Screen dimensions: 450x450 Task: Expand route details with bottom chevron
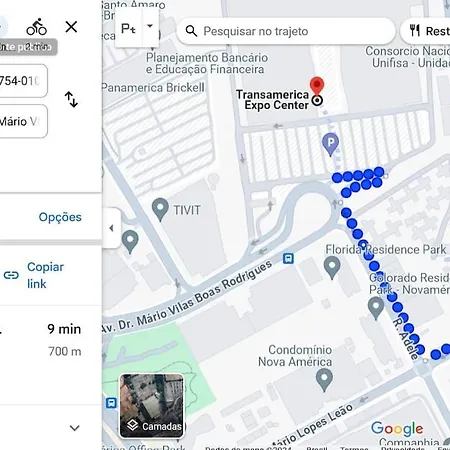click(x=75, y=428)
